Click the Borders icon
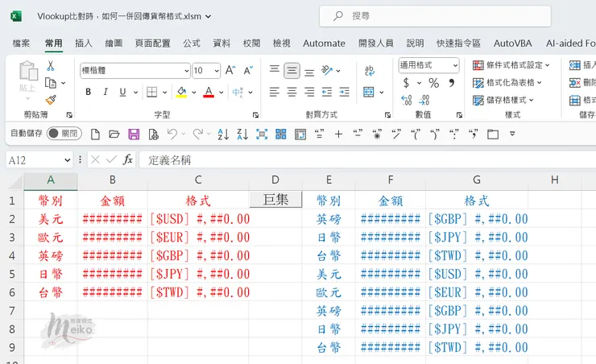The height and width of the screenshot is (364, 596). point(152,92)
